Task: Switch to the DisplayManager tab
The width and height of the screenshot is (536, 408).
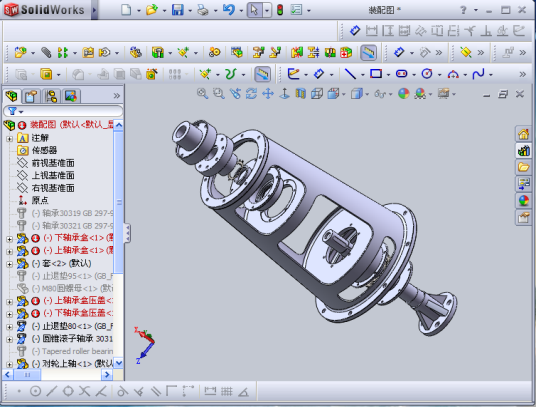Action: (x=71, y=96)
